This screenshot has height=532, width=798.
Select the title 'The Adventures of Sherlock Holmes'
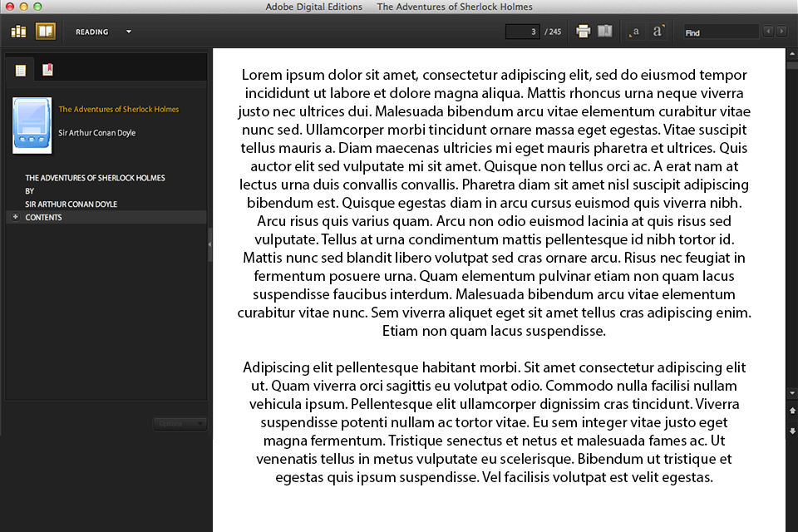coord(118,109)
